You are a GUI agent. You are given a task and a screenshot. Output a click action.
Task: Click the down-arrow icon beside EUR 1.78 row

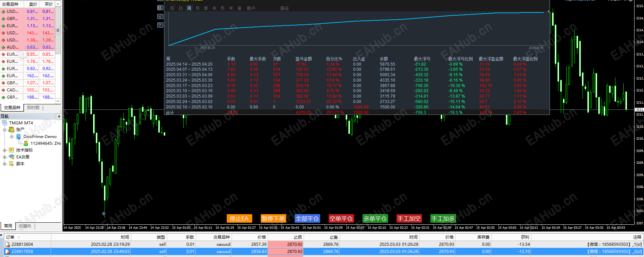point(3,62)
